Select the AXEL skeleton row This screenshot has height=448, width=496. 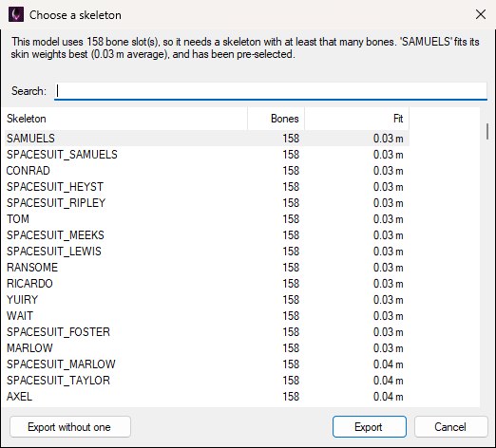[207, 397]
